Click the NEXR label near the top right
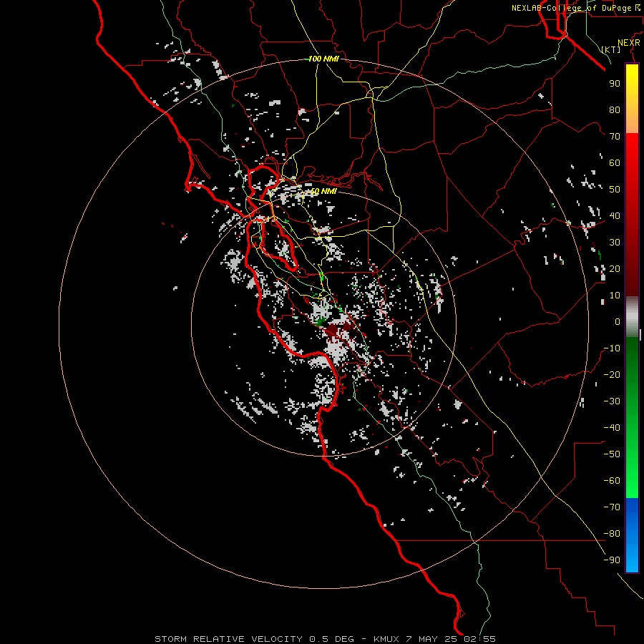 click(629, 43)
